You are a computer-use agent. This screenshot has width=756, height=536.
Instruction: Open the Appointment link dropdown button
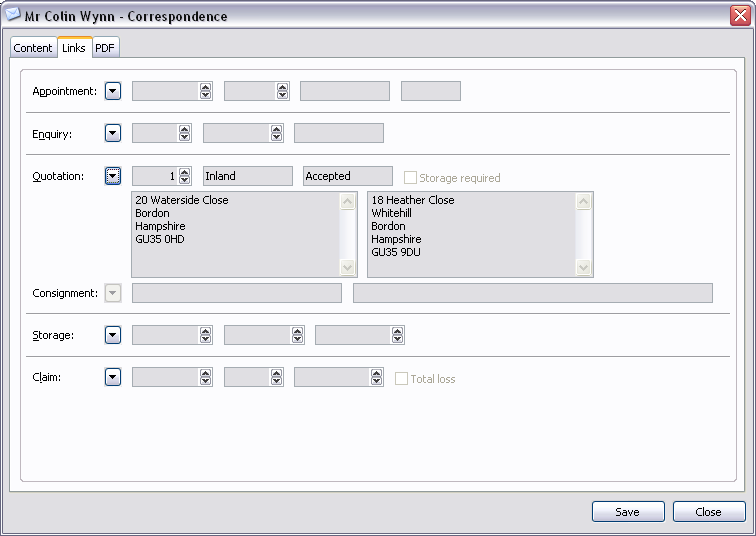click(x=113, y=91)
